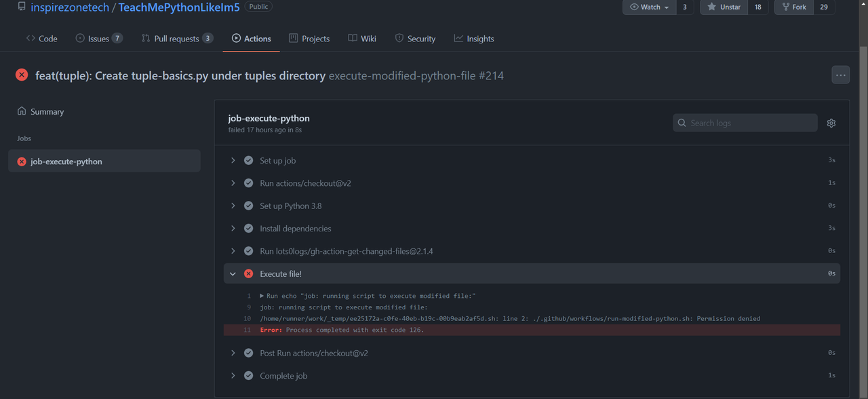Click the Permission denied log line text
868x399 pixels.
tap(510, 318)
